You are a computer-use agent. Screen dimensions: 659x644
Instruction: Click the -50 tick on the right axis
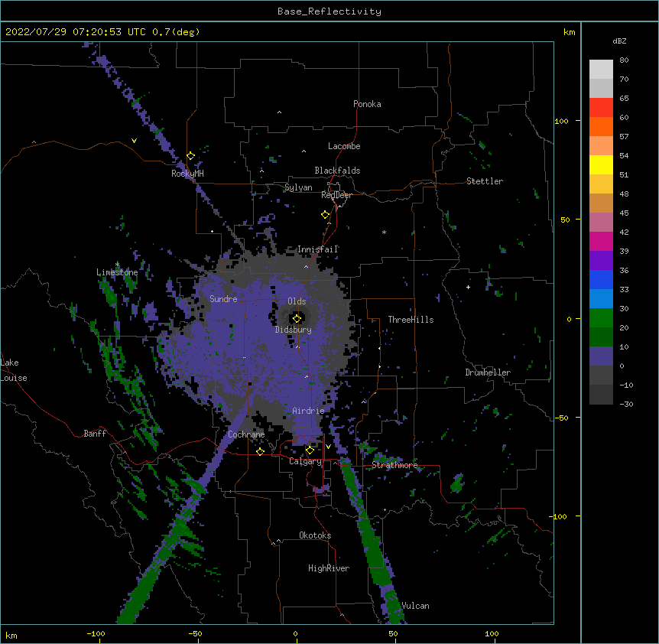[x=561, y=418]
